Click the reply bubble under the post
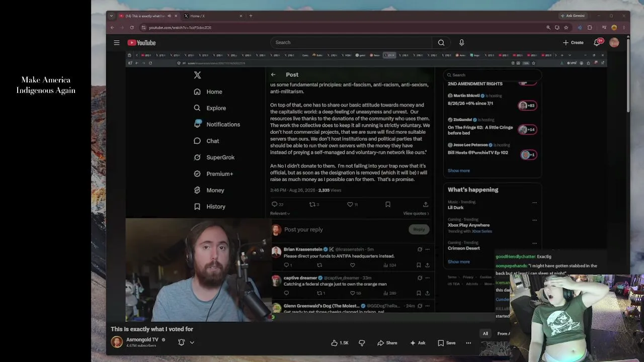 (x=275, y=204)
